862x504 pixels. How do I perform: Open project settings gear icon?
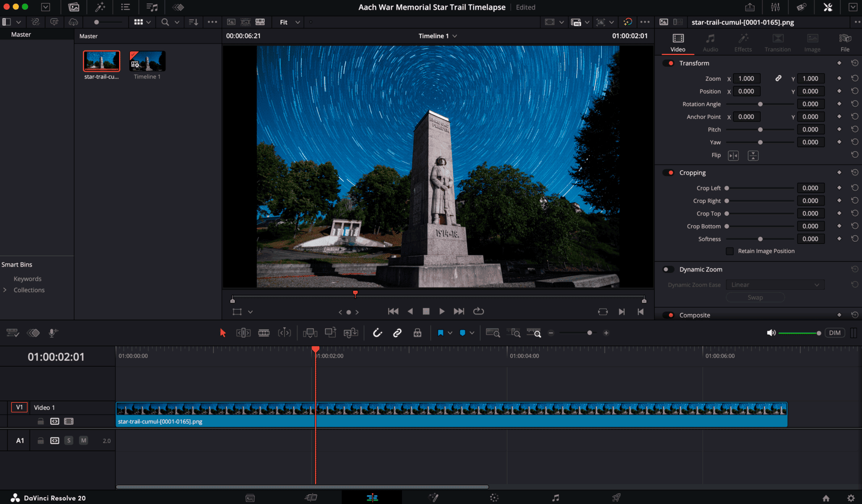click(851, 498)
